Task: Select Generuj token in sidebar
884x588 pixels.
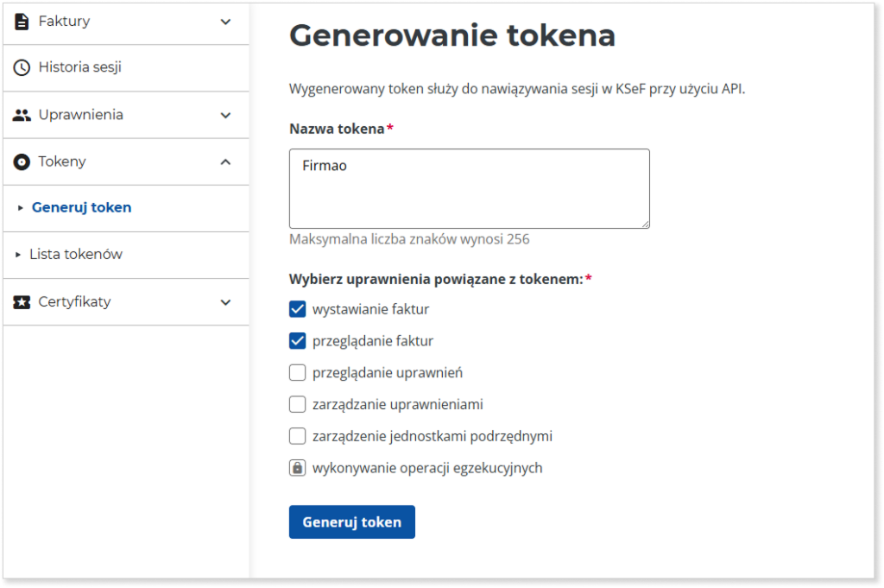Action: coord(81,208)
